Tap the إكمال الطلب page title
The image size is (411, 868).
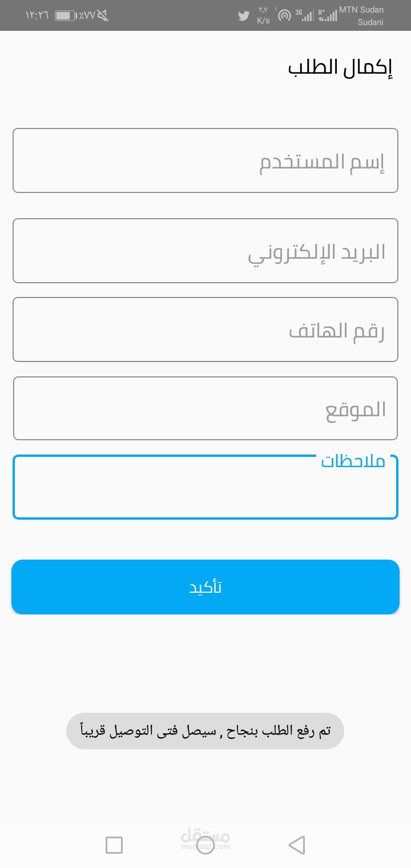pyautogui.click(x=340, y=68)
